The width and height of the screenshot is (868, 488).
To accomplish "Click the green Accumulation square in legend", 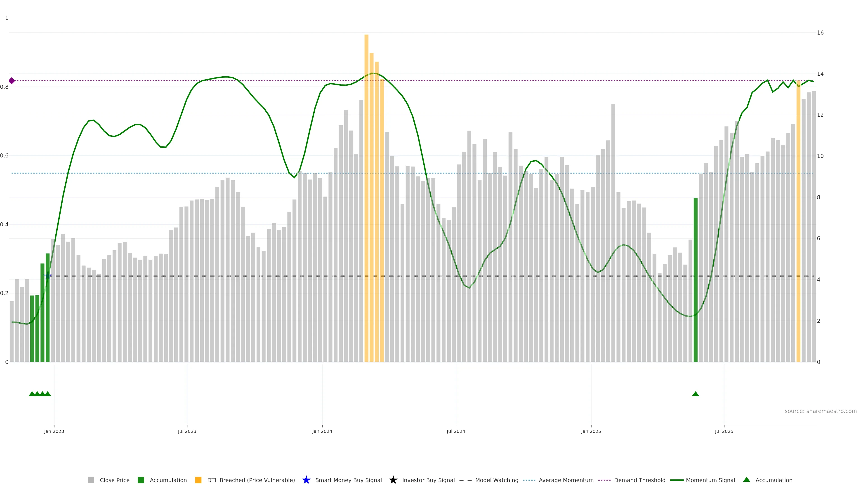I will (141, 480).
